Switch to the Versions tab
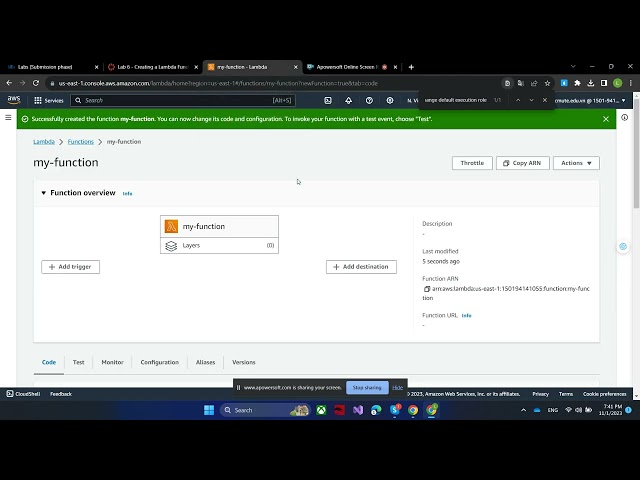Image resolution: width=640 pixels, height=480 pixels. pyautogui.click(x=244, y=362)
